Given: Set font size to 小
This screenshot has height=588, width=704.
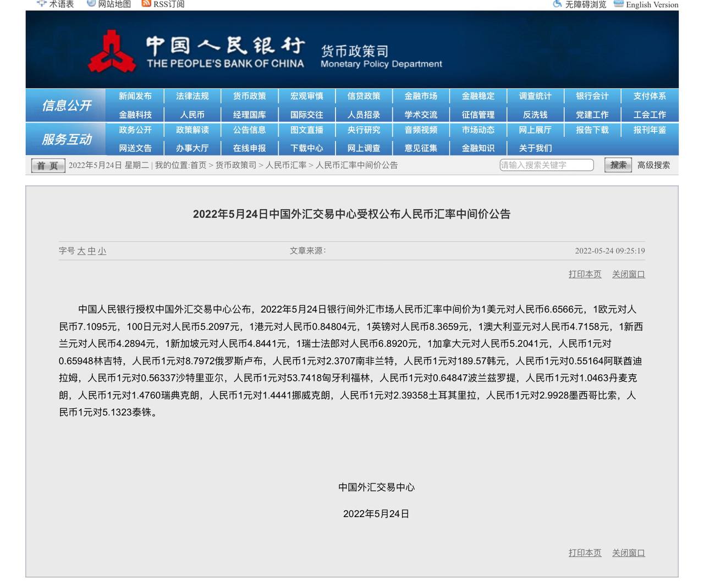Looking at the screenshot, I should pyautogui.click(x=102, y=251).
